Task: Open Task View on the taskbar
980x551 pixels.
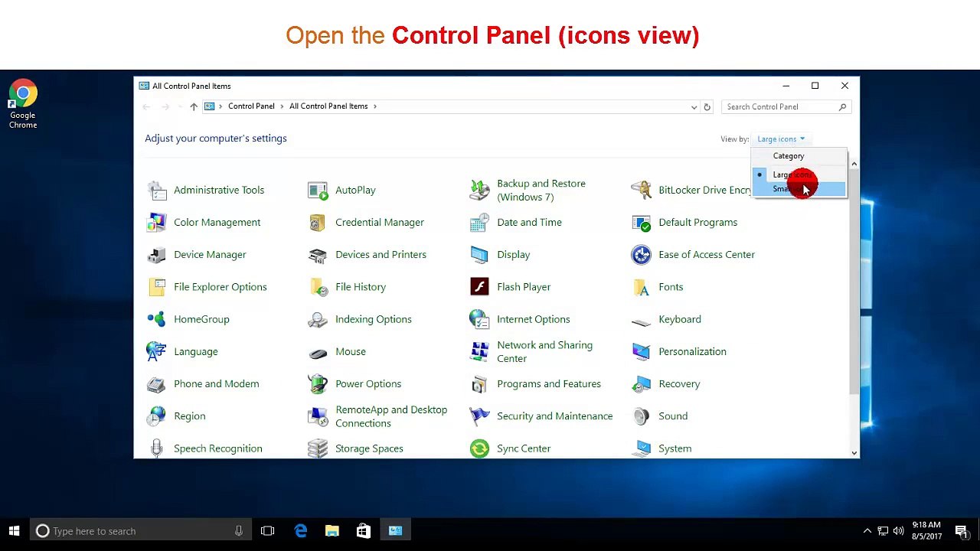Action: pyautogui.click(x=267, y=531)
